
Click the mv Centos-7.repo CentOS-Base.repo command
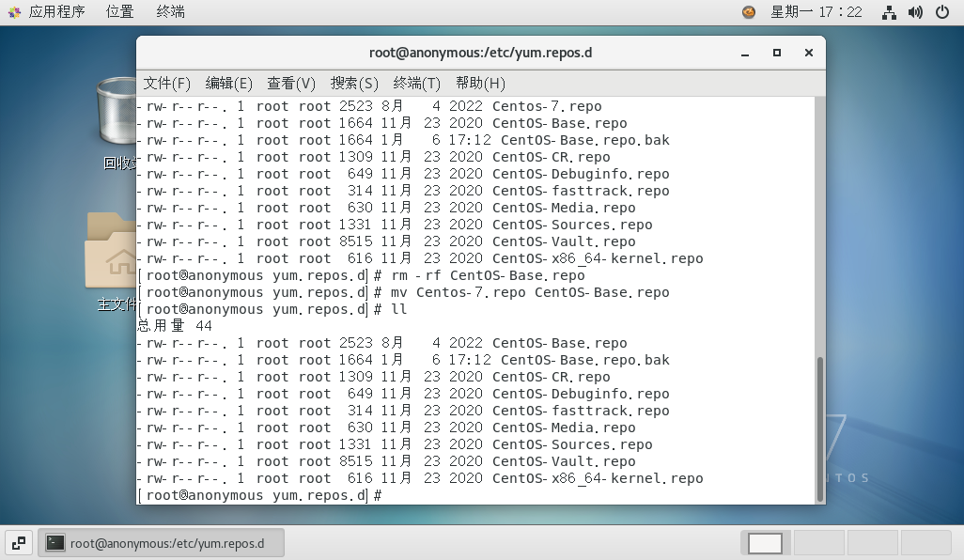click(x=530, y=292)
